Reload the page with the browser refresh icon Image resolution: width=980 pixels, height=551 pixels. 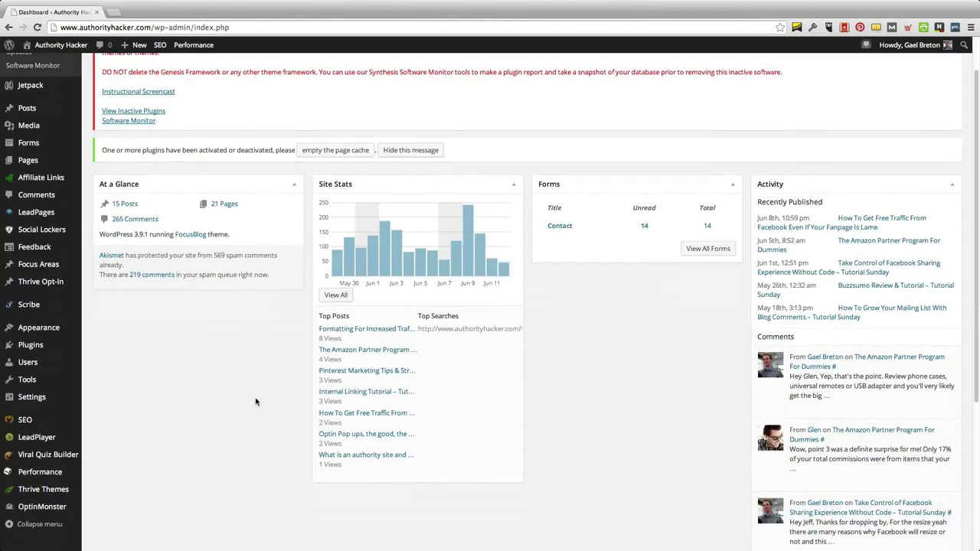[37, 28]
